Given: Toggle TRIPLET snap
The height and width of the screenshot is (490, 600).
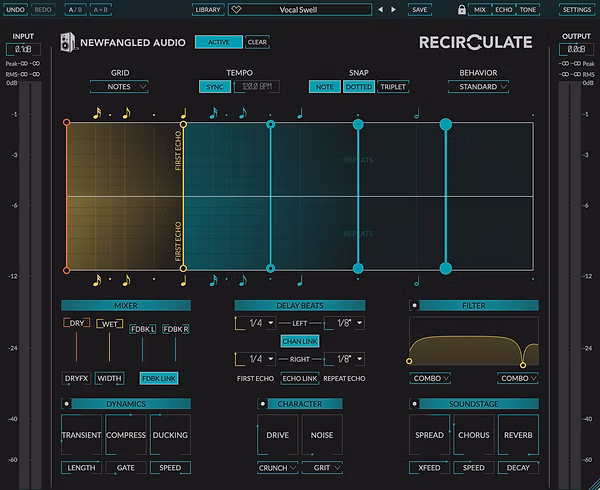Looking at the screenshot, I should point(393,87).
